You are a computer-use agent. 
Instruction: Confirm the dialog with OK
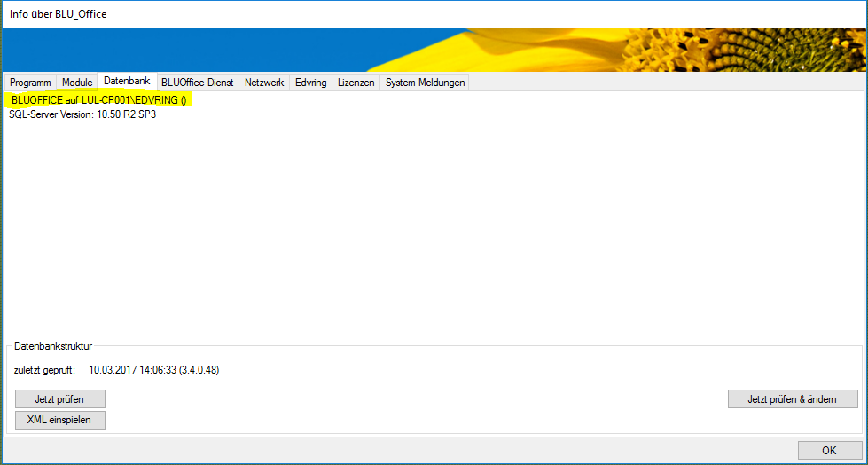829,451
